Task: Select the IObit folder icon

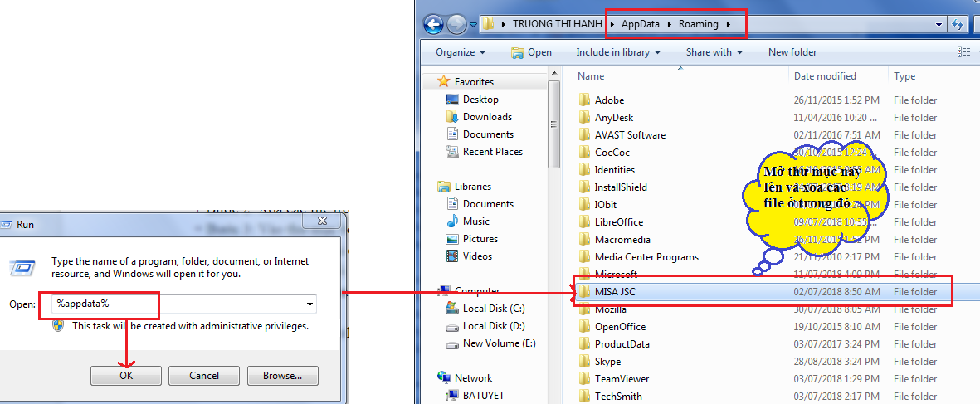Action: coord(584,205)
